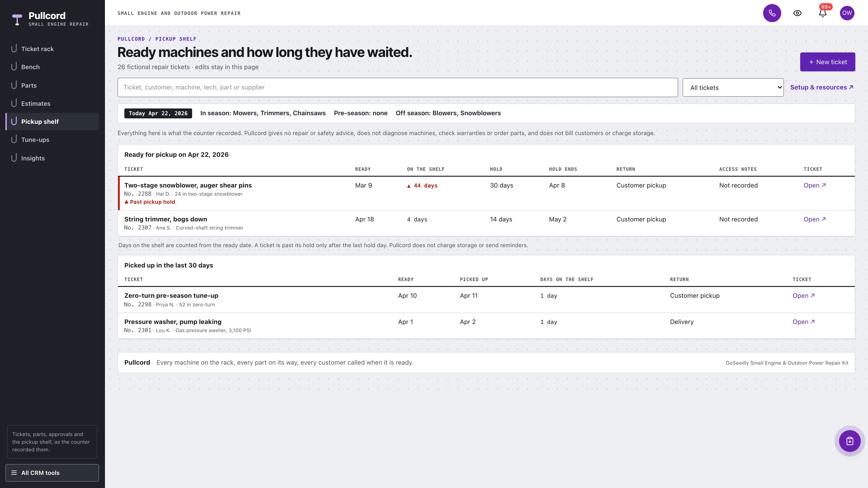868x488 pixels.
Task: Click the PULLCORD breadcrumb link
Action: 131,39
